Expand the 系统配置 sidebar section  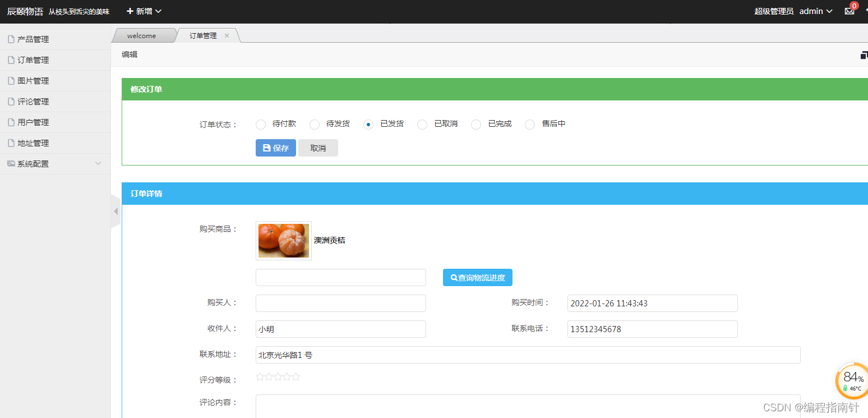tap(55, 164)
